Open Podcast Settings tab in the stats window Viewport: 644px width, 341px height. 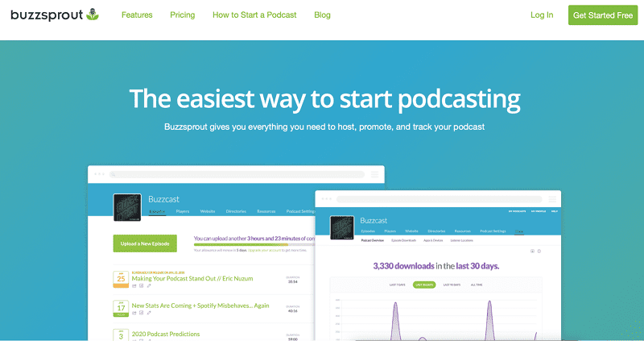coord(493,231)
